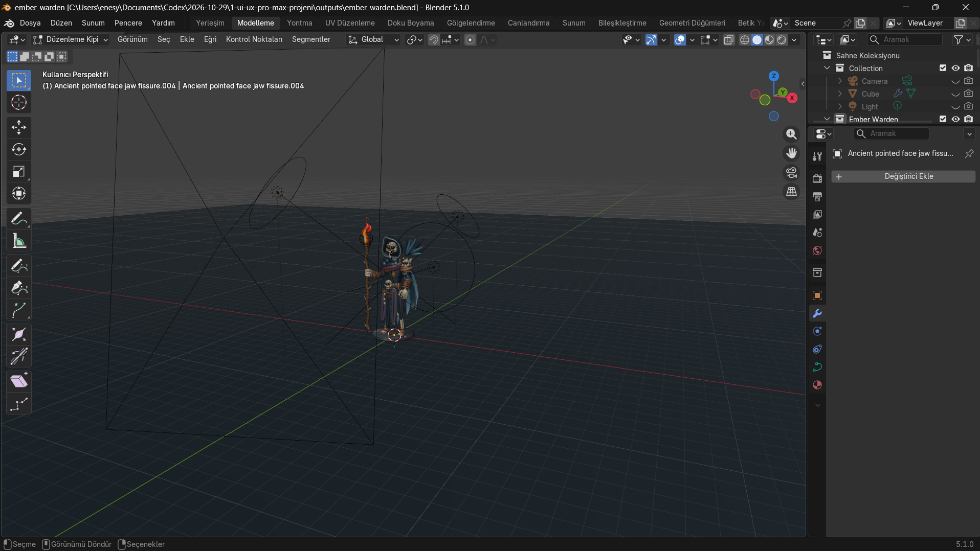Open Modifiers wrench properties tab

tap(817, 313)
